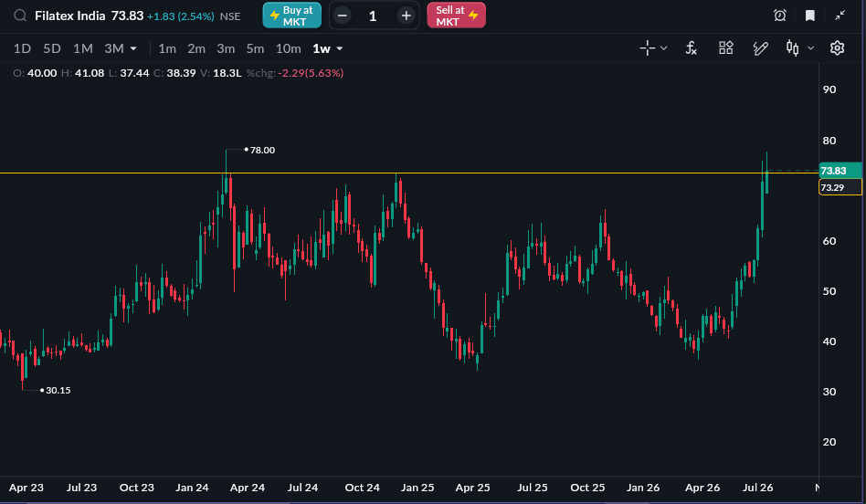
Task: Switch to 1M range
Action: pyautogui.click(x=83, y=48)
